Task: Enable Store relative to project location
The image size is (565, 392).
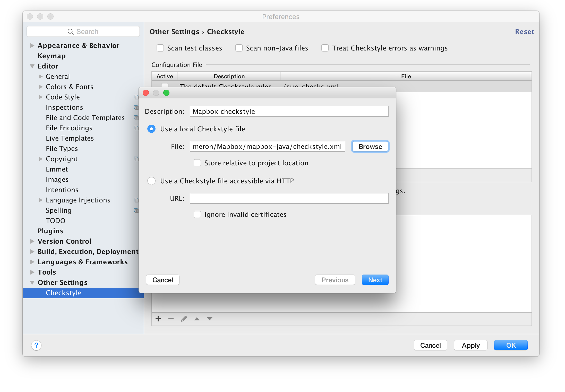Action: tap(197, 163)
